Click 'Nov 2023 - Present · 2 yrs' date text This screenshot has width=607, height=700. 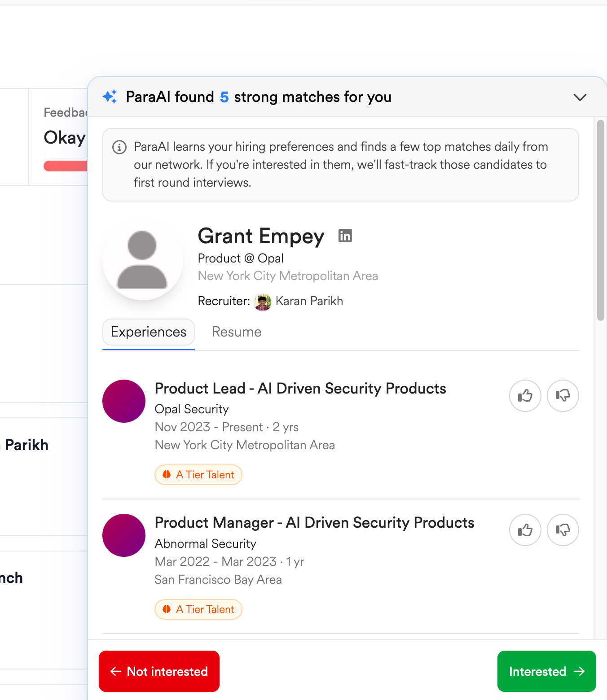pyautogui.click(x=227, y=427)
